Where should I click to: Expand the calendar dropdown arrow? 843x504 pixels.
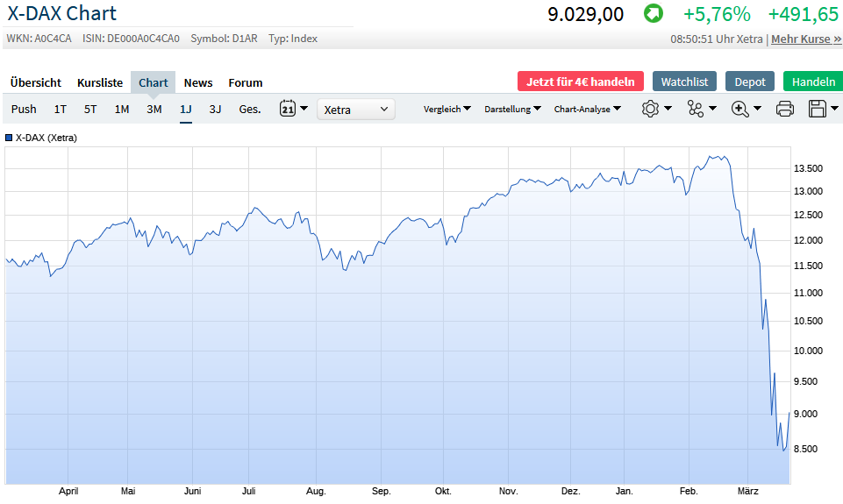(304, 109)
